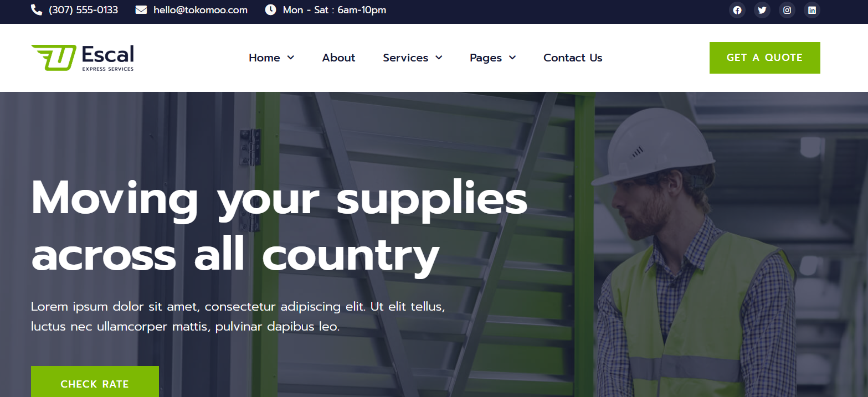Click the CHECK RATE button

tap(95, 381)
